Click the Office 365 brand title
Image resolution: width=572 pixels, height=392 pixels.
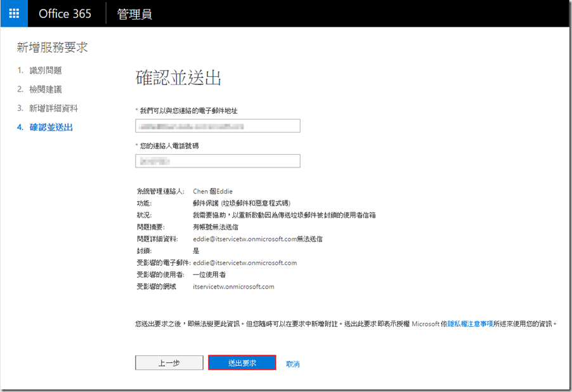click(65, 14)
